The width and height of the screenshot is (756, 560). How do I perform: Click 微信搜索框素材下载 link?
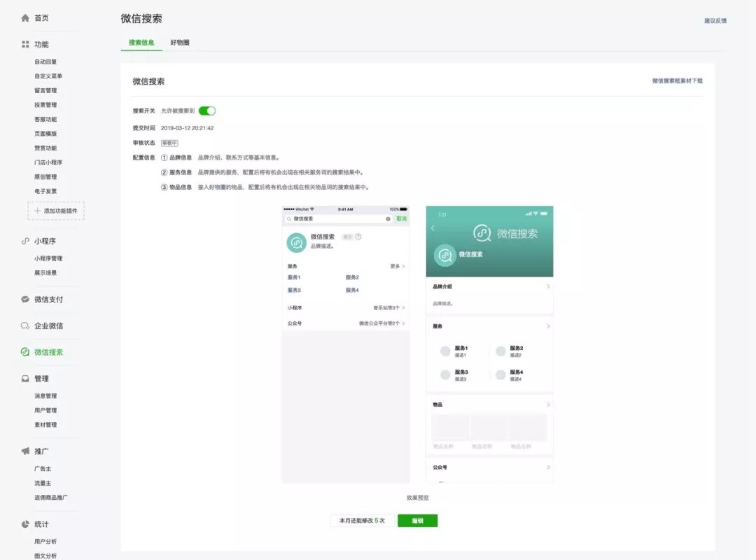click(678, 81)
